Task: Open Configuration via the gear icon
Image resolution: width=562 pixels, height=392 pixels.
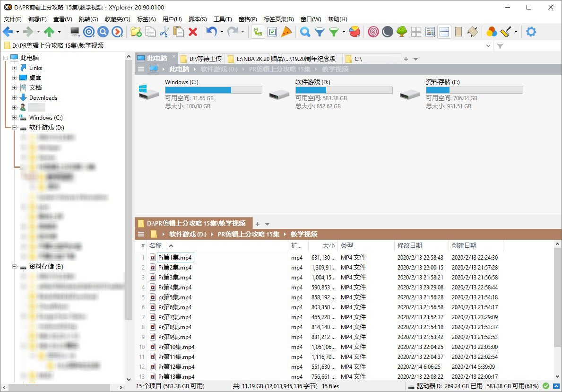Action: [x=531, y=32]
